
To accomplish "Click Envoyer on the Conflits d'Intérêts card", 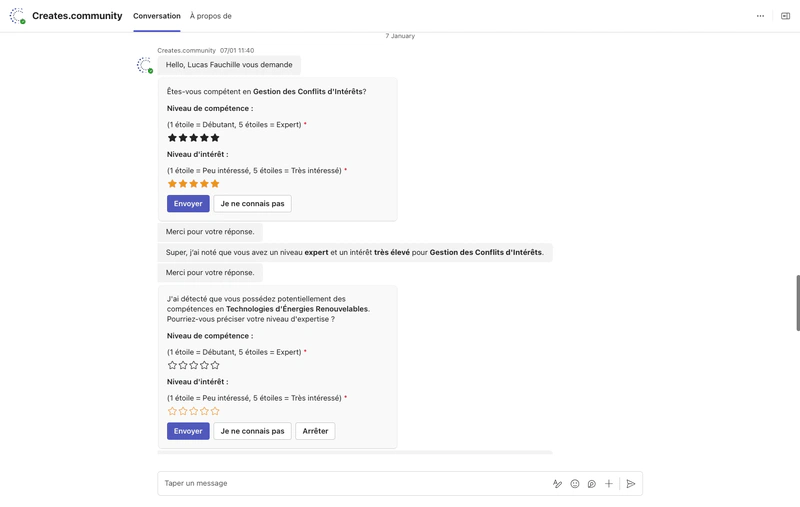I will click(188, 204).
